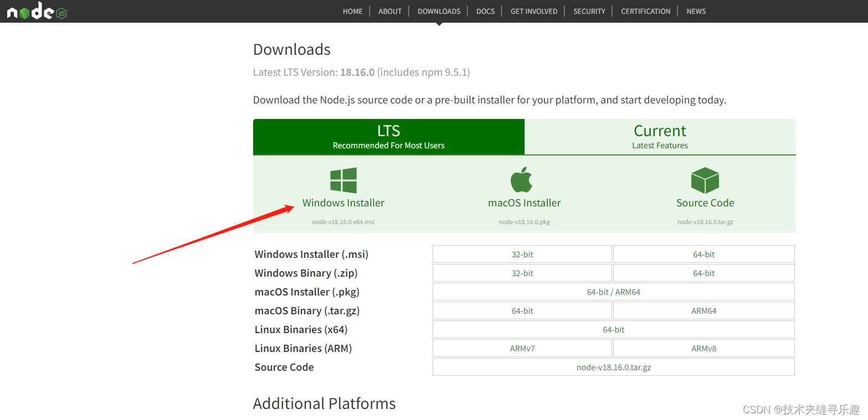Click the Source Code label under the cube
Image resolution: width=868 pixels, height=420 pixels.
click(705, 203)
